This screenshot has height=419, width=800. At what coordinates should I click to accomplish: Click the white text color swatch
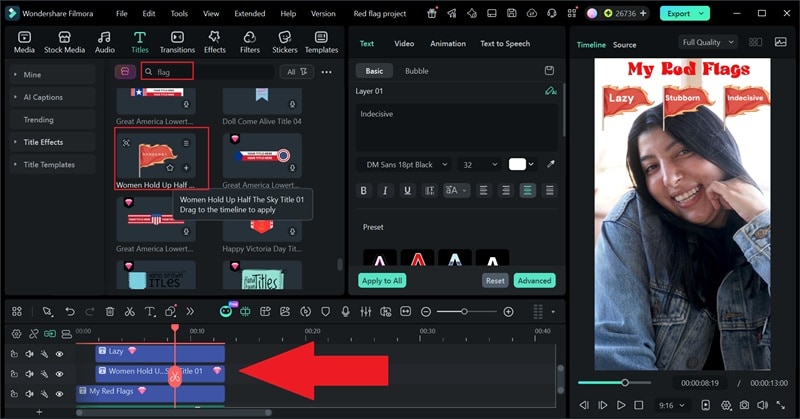point(517,164)
